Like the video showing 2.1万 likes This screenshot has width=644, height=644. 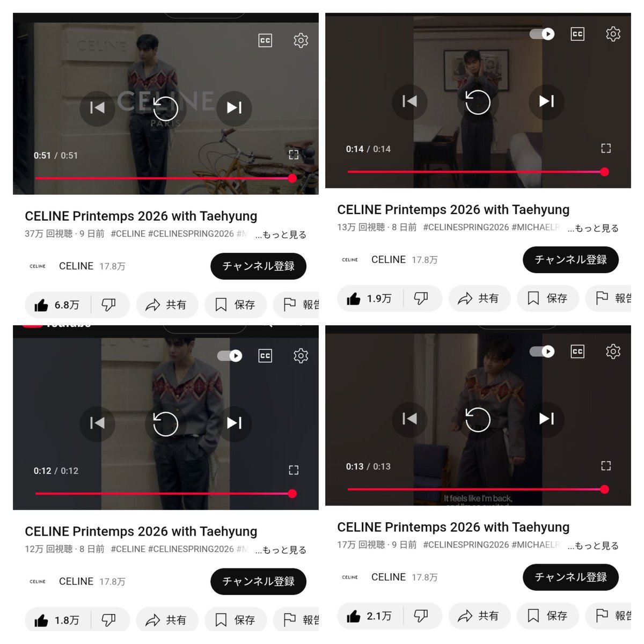coord(369,616)
